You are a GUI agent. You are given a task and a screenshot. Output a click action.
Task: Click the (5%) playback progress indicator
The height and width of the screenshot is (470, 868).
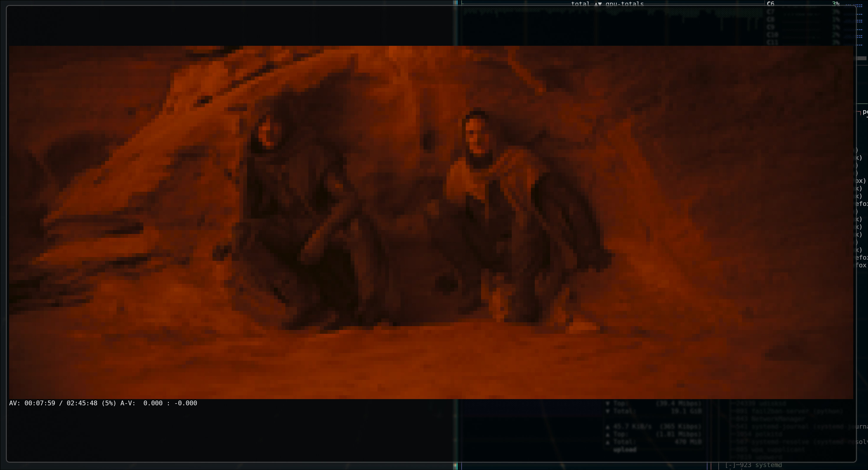click(x=109, y=403)
